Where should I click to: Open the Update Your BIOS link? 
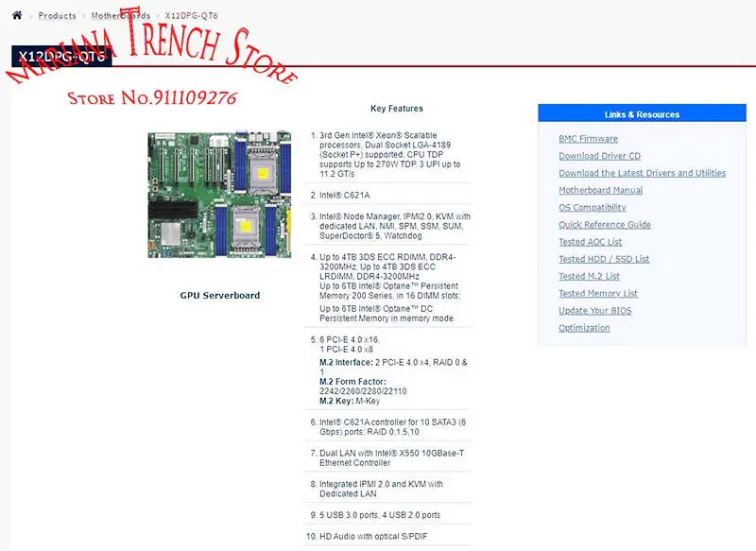pyautogui.click(x=595, y=310)
